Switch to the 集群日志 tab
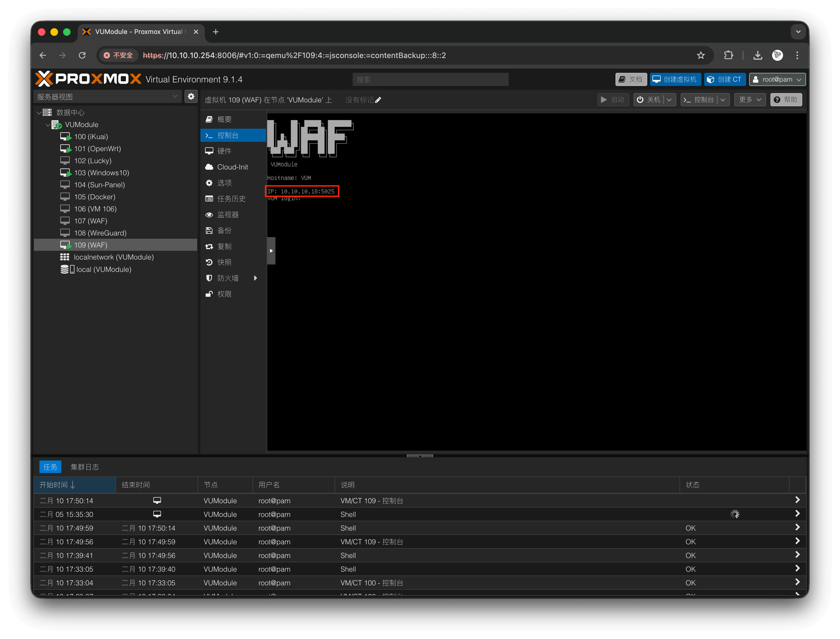Screen dimensions: 840x639 click(85, 467)
